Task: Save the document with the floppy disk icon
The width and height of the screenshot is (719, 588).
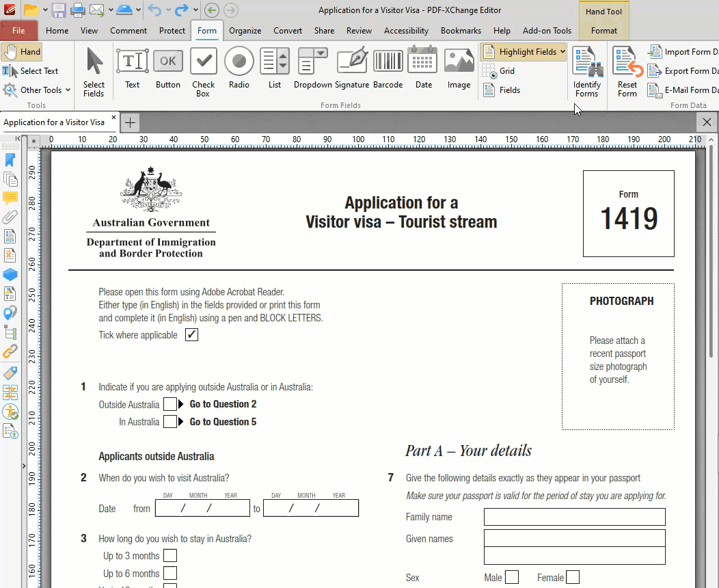Action: click(59, 10)
